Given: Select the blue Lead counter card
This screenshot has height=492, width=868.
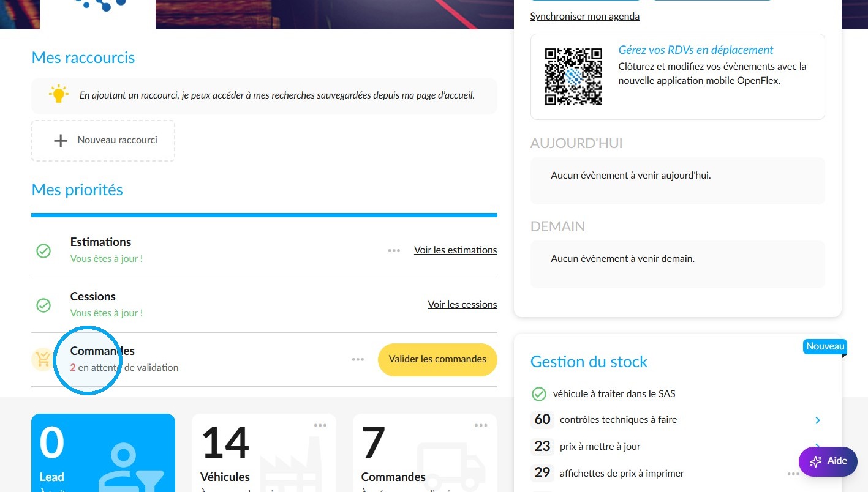Looking at the screenshot, I should pyautogui.click(x=103, y=453).
